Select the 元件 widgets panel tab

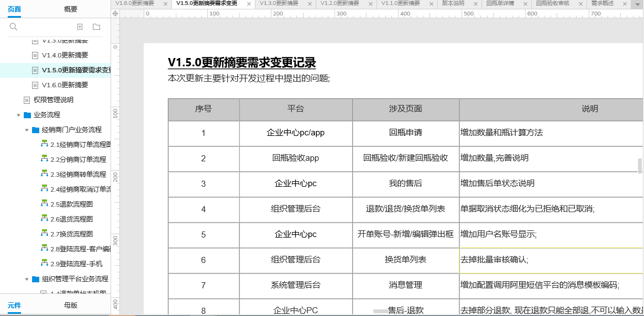[14, 305]
